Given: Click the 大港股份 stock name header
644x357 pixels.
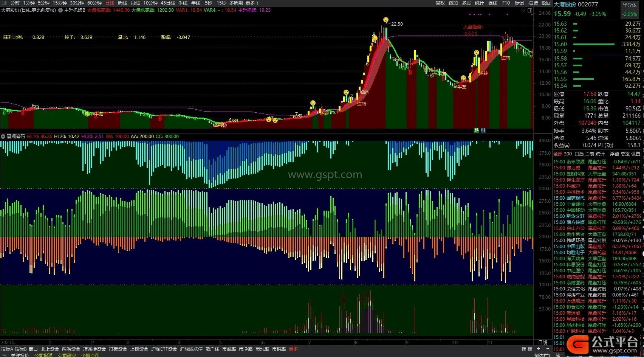Looking at the screenshot, I should point(565,5).
